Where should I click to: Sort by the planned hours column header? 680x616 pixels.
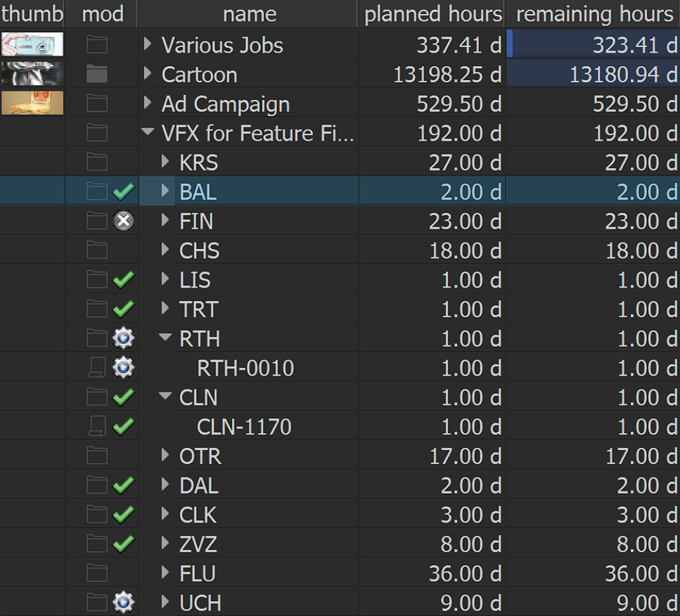[432, 14]
